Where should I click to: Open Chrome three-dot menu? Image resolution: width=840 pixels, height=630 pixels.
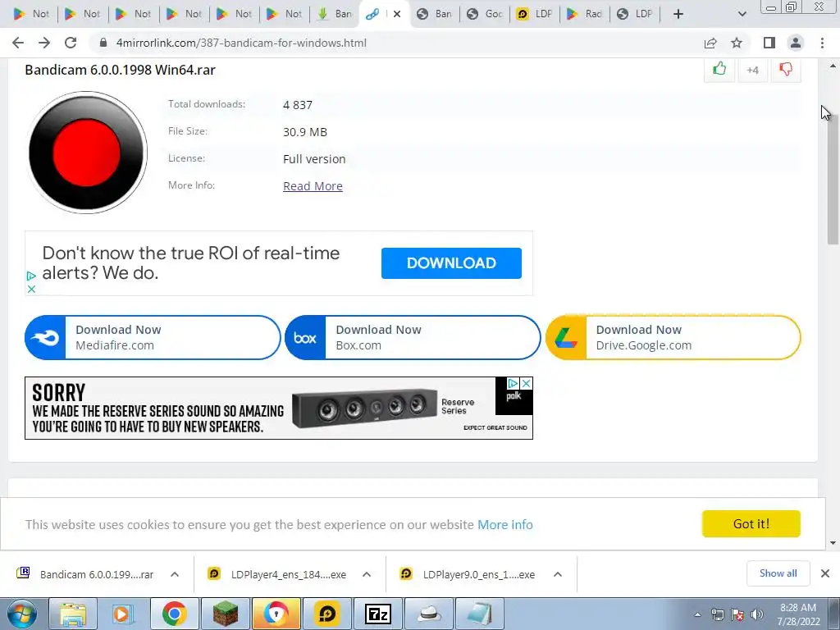pyautogui.click(x=822, y=43)
